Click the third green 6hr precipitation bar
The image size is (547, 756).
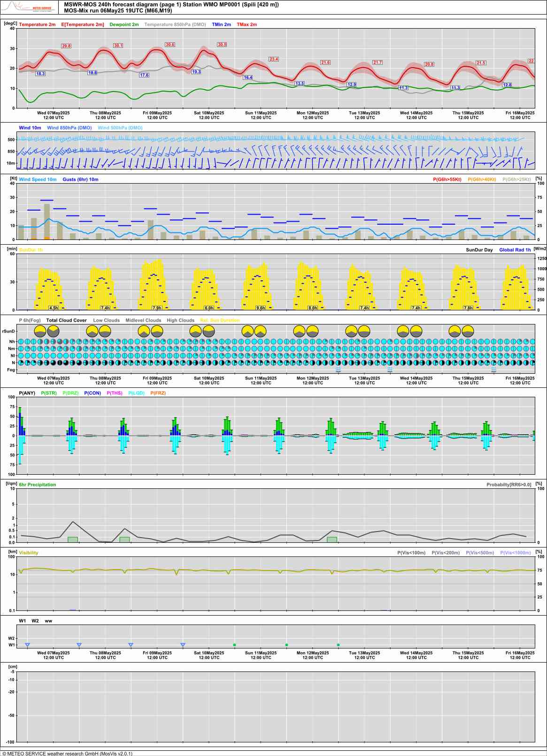pos(332,540)
